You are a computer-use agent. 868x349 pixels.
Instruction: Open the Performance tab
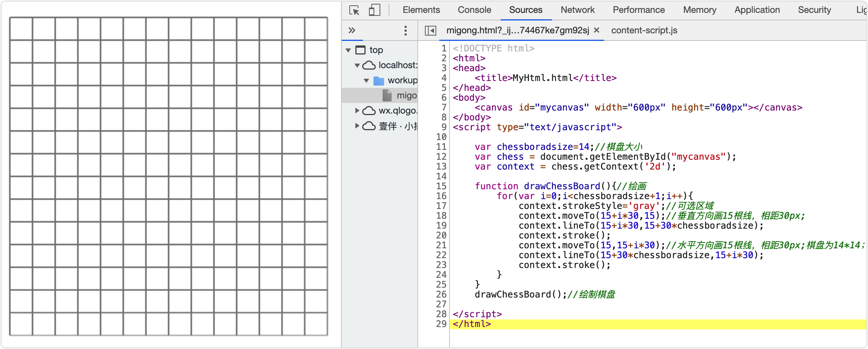(639, 10)
